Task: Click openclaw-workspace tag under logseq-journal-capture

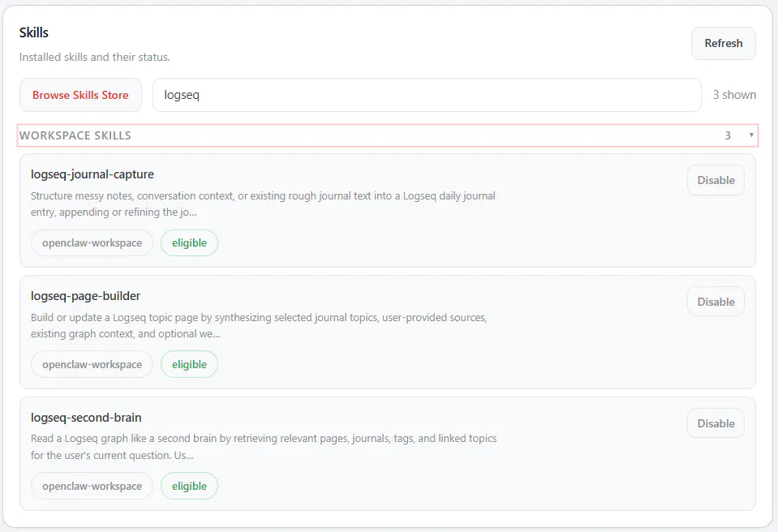Action: tap(92, 243)
